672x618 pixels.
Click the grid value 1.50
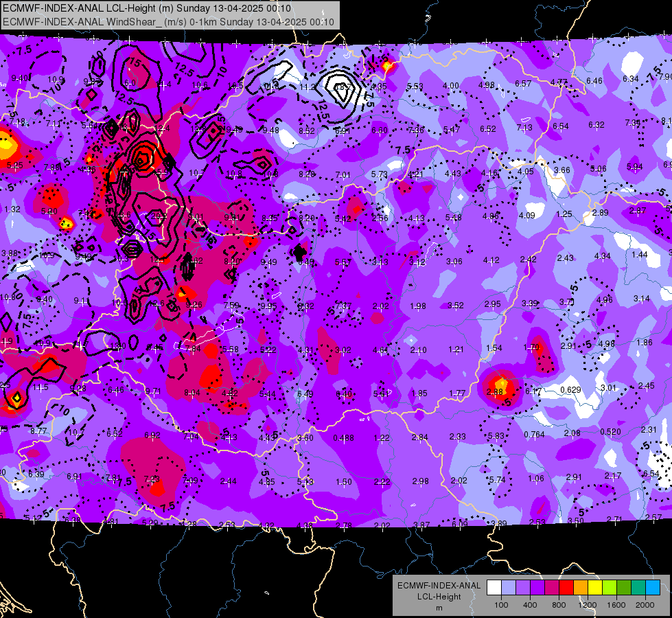344,481
